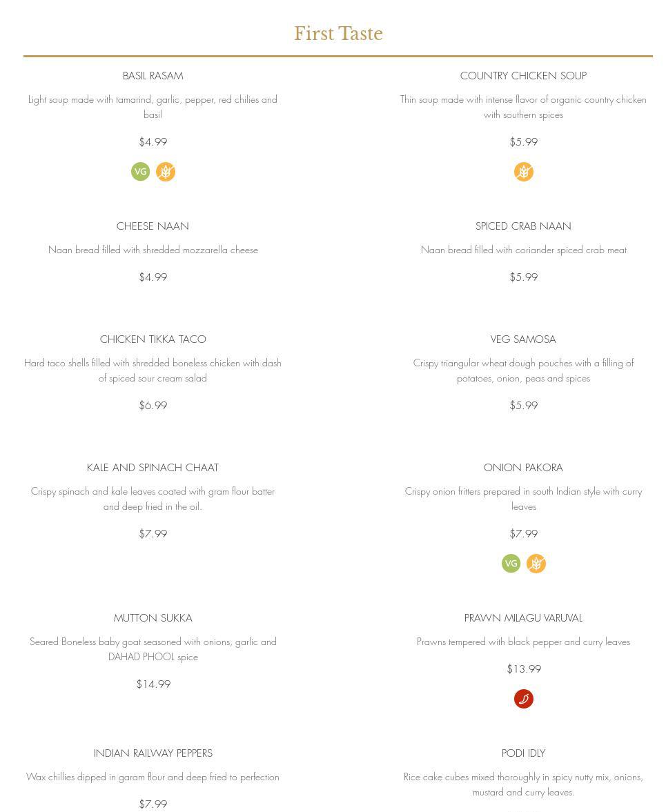
Task: Click the spicy chili icon under Prawn Milagu Varuval
Action: (x=524, y=699)
